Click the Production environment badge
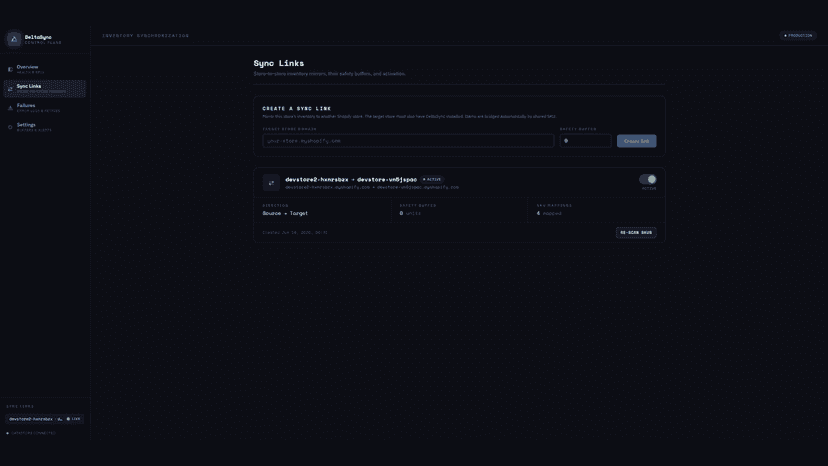Screen dimensions: 828x466 pyautogui.click(x=798, y=35)
